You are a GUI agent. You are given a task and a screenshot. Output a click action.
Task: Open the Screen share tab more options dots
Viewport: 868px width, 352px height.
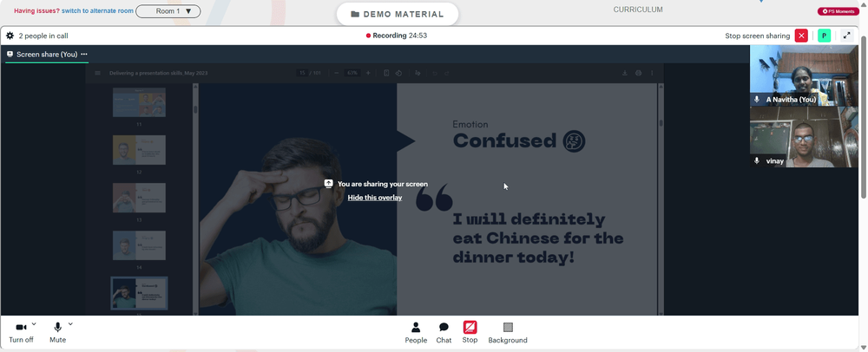click(x=84, y=54)
